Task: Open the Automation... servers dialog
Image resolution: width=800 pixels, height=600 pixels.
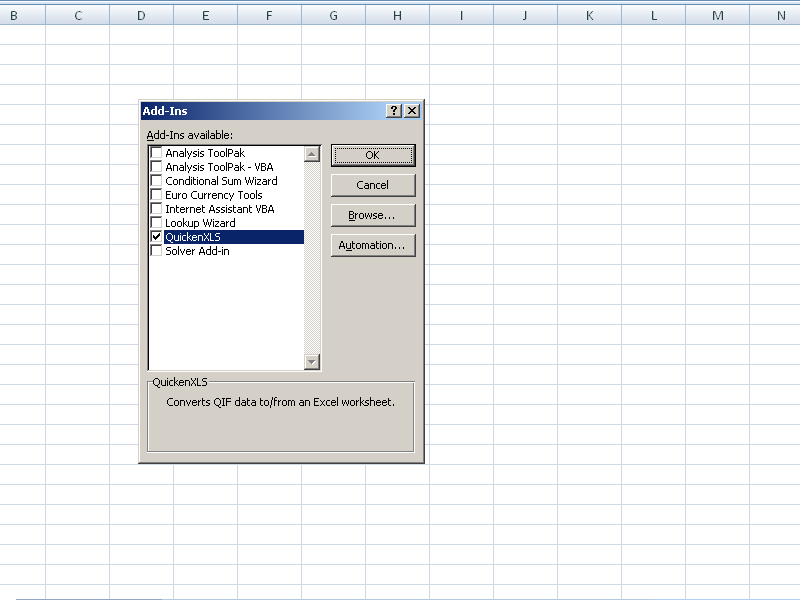Action: [372, 245]
